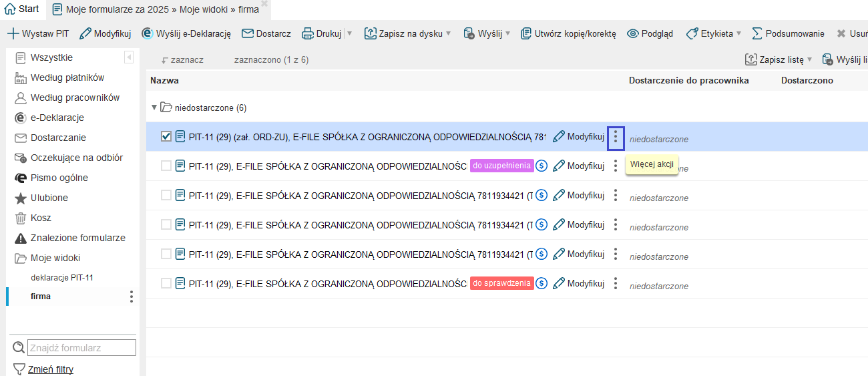Image resolution: width=868 pixels, height=376 pixels.
Task: Open three-dot menu next to firma view
Action: pyautogui.click(x=132, y=297)
